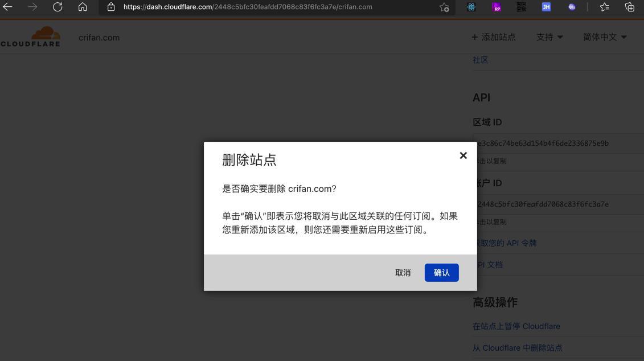Expand the 支持 support dropdown
Image resolution: width=644 pixels, height=361 pixels.
(549, 37)
